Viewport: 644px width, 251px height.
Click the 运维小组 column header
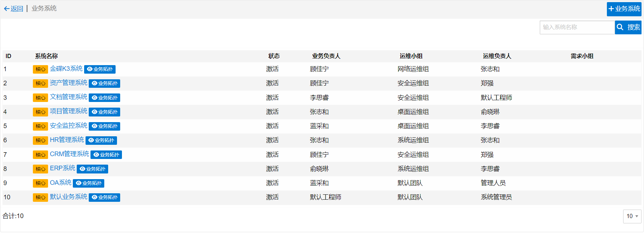[x=411, y=56]
